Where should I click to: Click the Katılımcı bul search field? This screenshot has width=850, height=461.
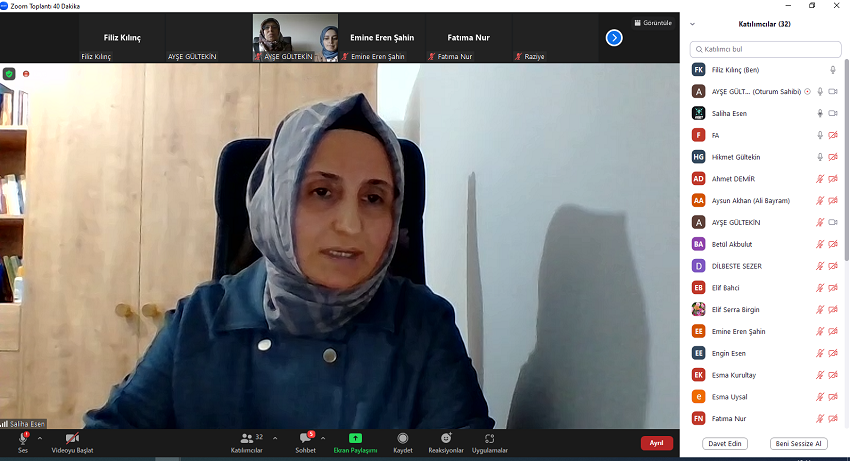coord(765,49)
